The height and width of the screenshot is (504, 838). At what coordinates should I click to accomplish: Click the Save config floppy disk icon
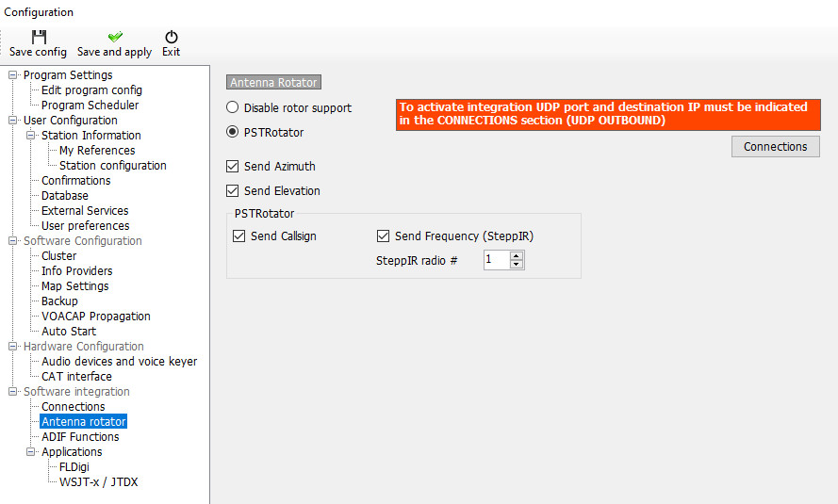click(x=39, y=37)
